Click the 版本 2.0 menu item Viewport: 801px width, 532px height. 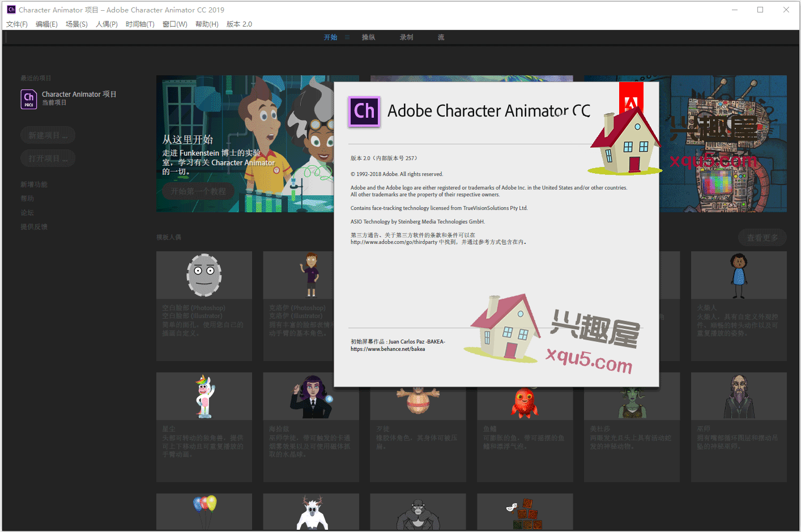coord(239,24)
